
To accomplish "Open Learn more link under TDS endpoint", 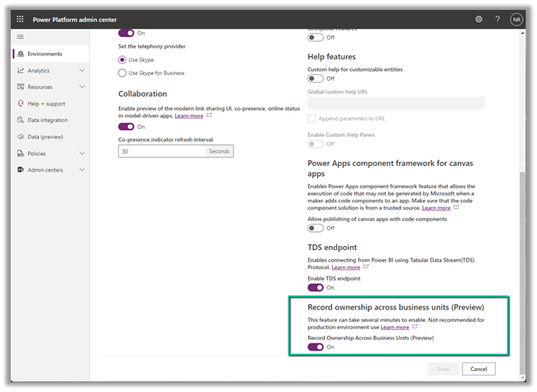I will point(345,267).
